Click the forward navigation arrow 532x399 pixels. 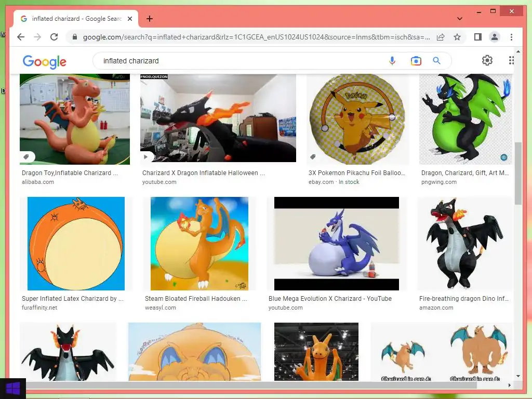click(37, 37)
